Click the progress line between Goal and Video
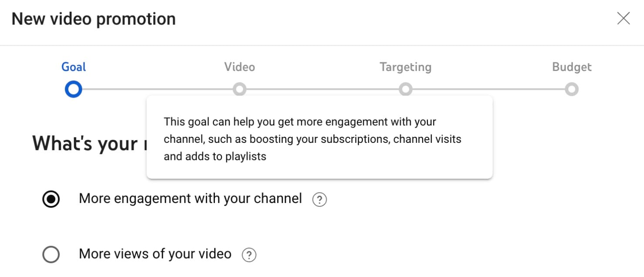 point(157,89)
